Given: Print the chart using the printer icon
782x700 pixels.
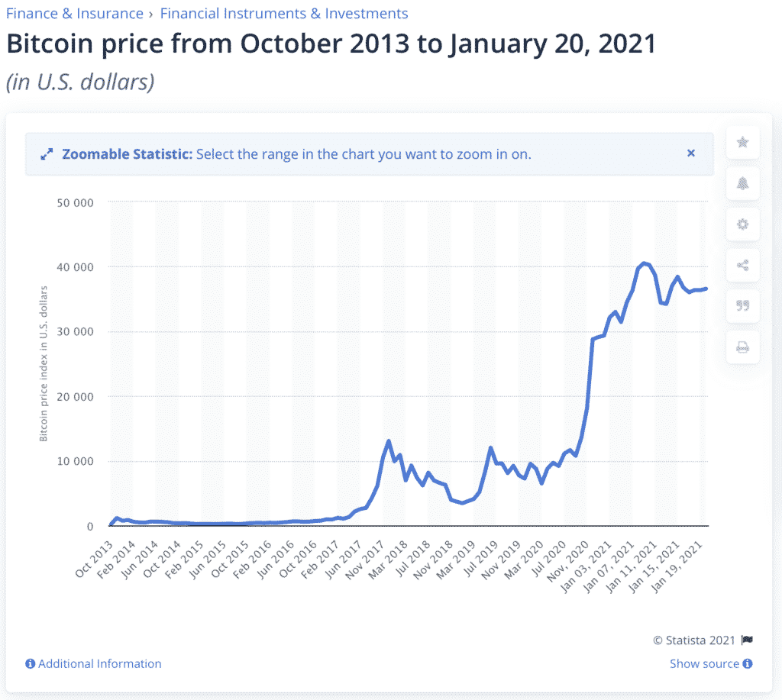Looking at the screenshot, I should (742, 347).
